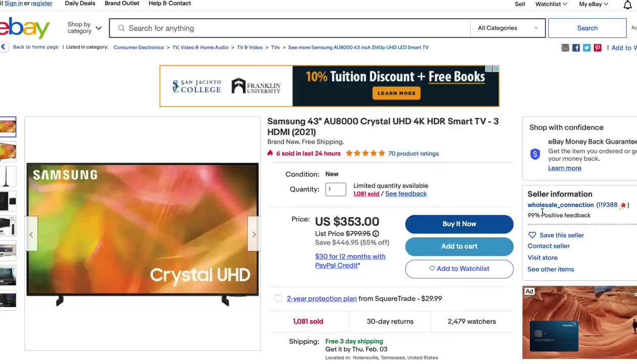Open the All Categories dropdown

click(x=508, y=28)
